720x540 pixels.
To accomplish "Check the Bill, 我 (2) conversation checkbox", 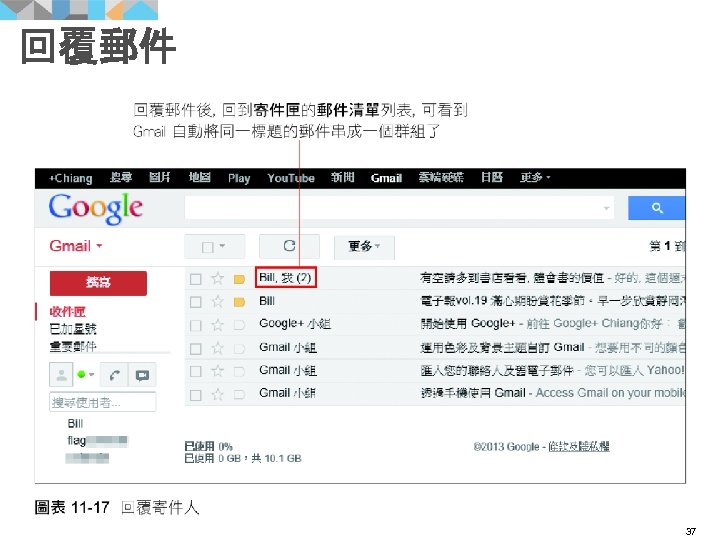I will (x=196, y=279).
